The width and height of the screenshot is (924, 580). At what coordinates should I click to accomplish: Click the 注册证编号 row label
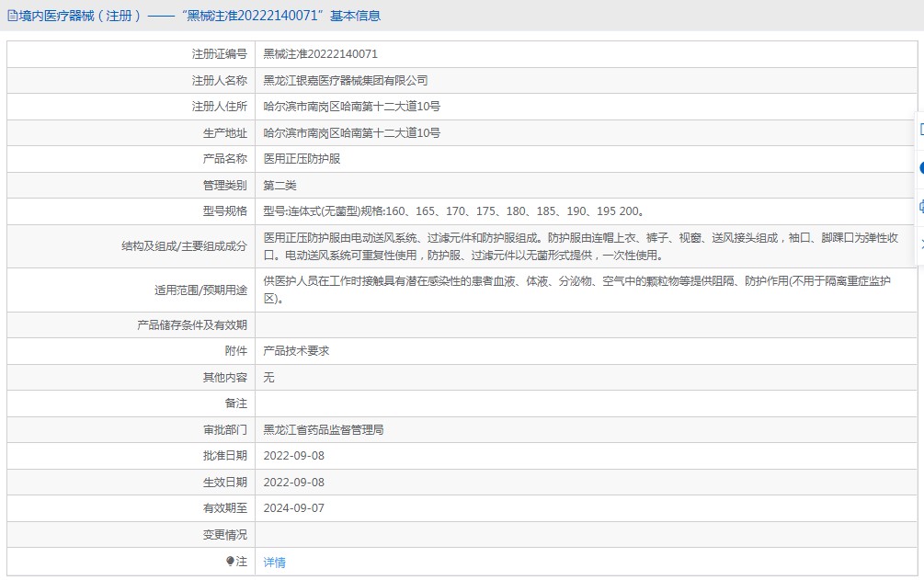pos(219,54)
